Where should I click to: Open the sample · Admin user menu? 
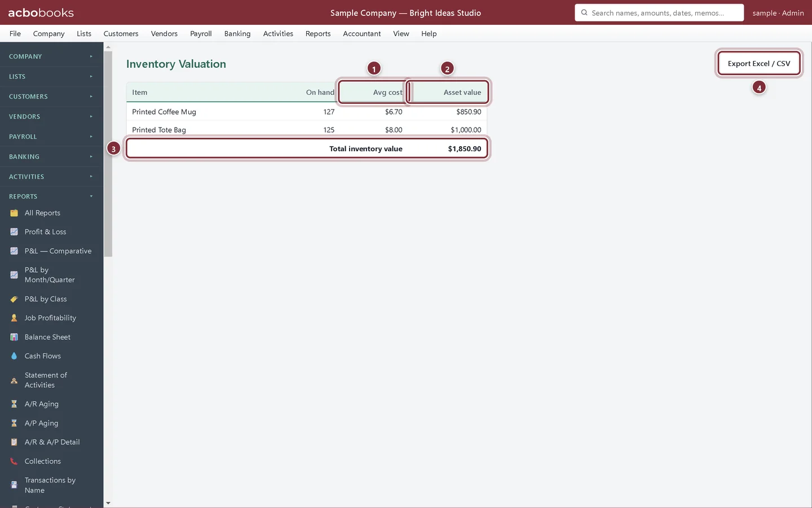pyautogui.click(x=778, y=13)
